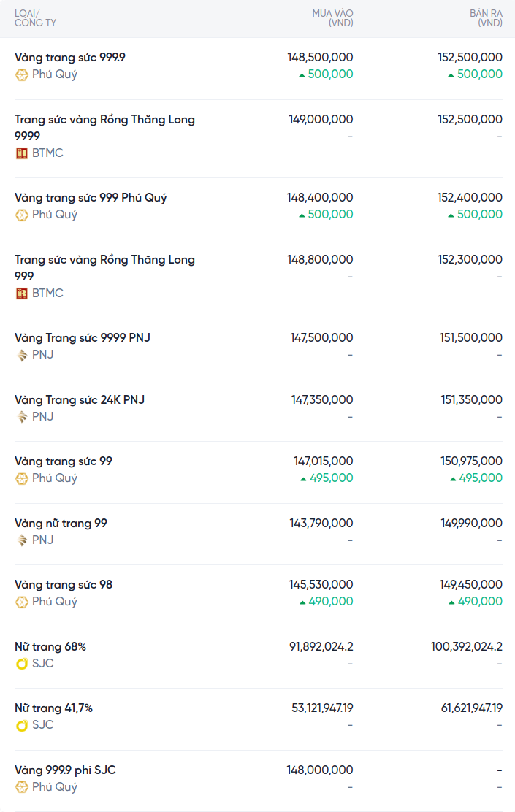
Task: Click PNJ logo under Vàng Trang sức 9999 PNJ
Action: pos(22,355)
